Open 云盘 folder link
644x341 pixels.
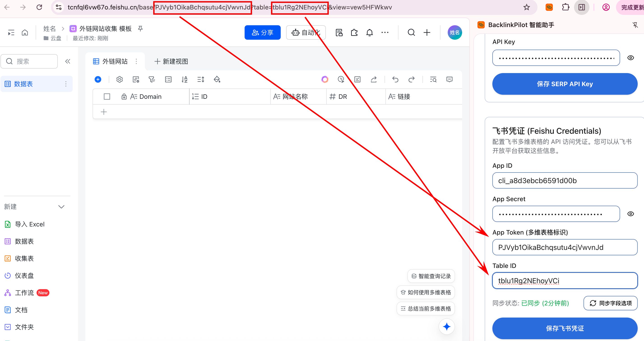53,38
